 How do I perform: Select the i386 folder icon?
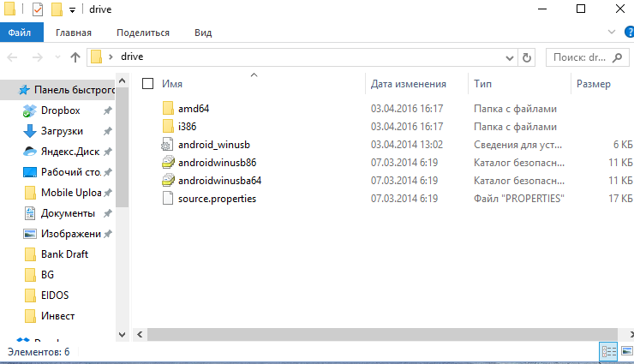(x=168, y=127)
